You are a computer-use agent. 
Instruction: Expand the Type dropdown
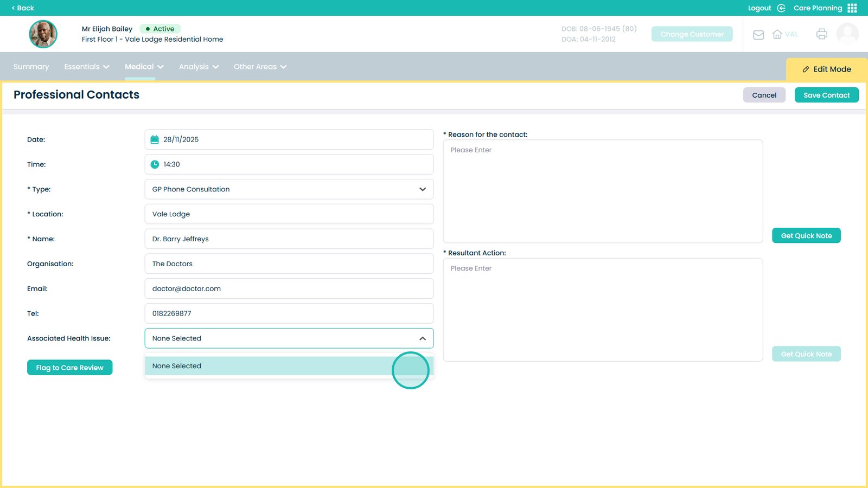point(422,189)
